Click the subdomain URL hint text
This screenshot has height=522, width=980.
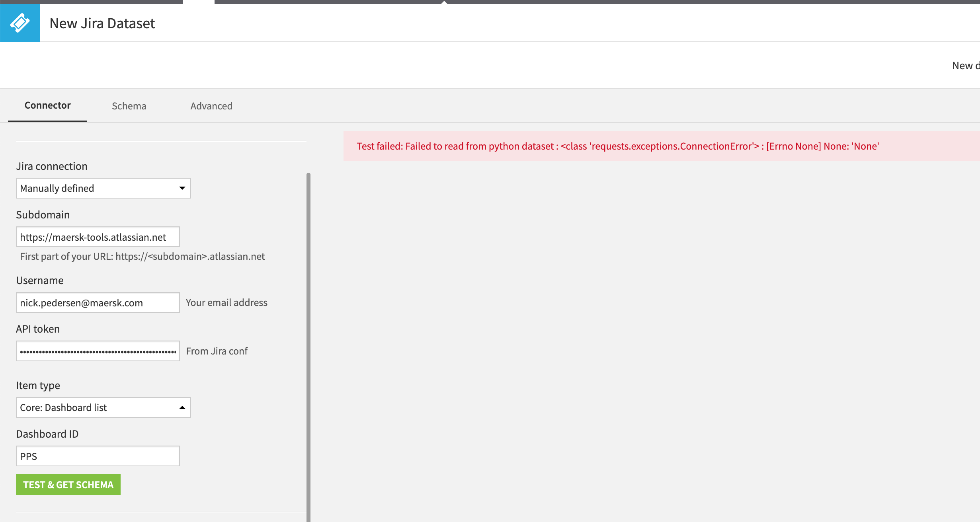143,257
